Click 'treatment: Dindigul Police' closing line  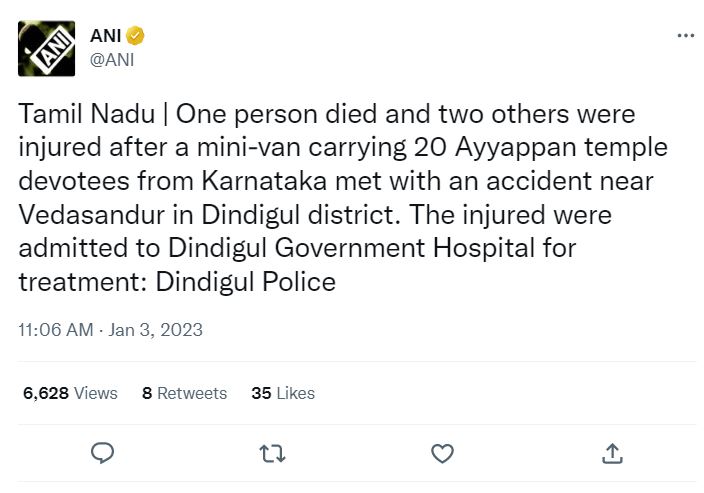[177, 282]
